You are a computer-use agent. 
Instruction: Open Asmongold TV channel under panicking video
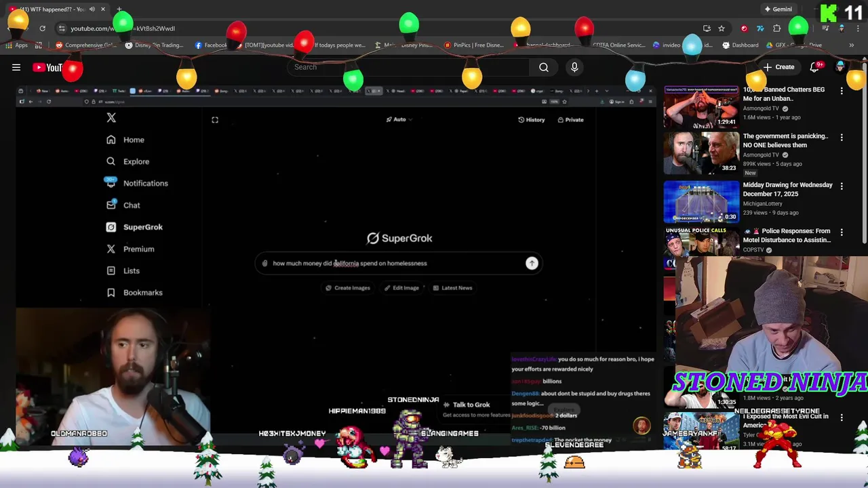coord(761,155)
